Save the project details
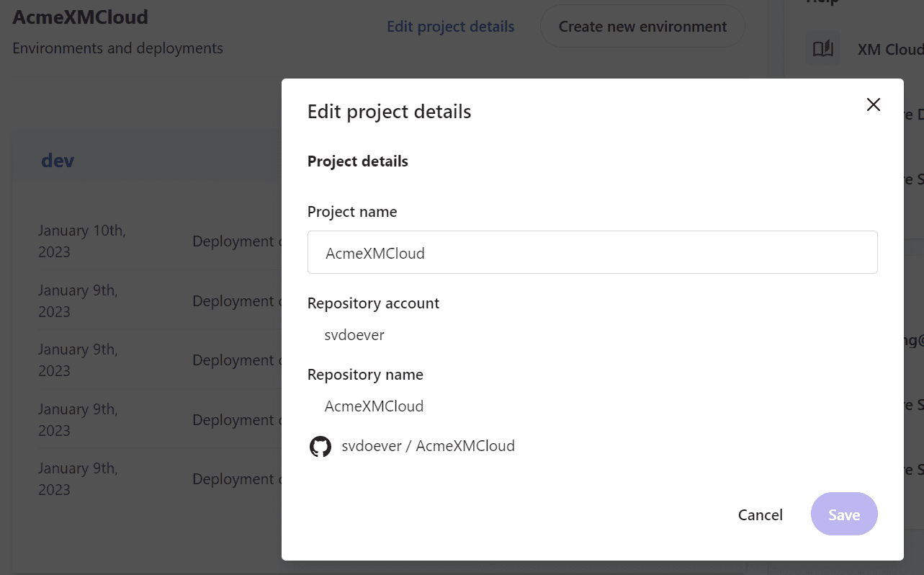Viewport: 924px width, 575px height. (x=843, y=514)
